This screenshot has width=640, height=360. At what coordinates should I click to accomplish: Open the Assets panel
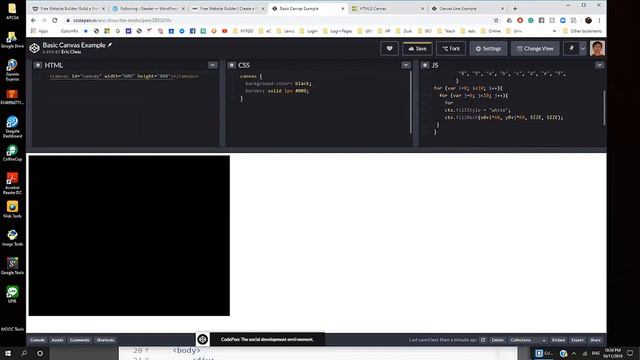point(57,340)
